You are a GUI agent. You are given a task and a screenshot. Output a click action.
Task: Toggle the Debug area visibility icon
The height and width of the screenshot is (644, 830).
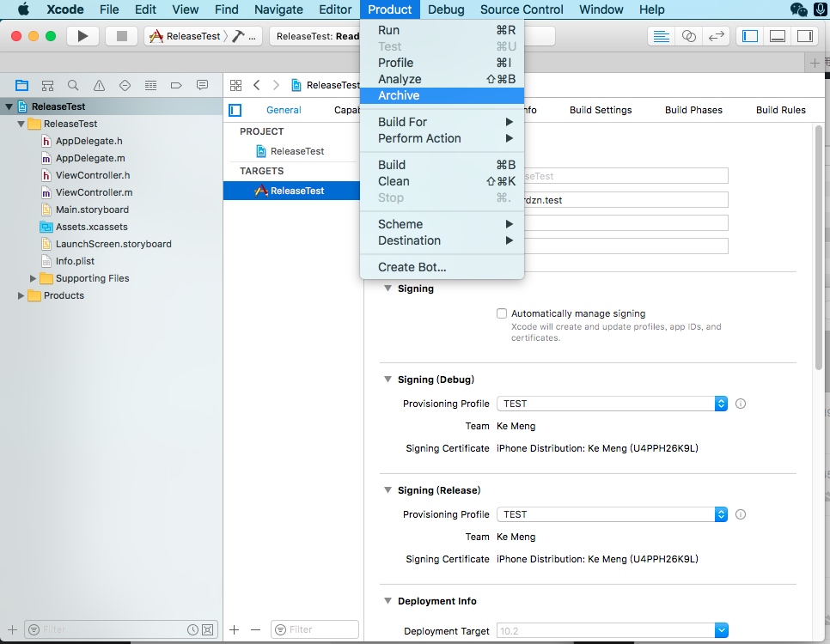click(778, 36)
